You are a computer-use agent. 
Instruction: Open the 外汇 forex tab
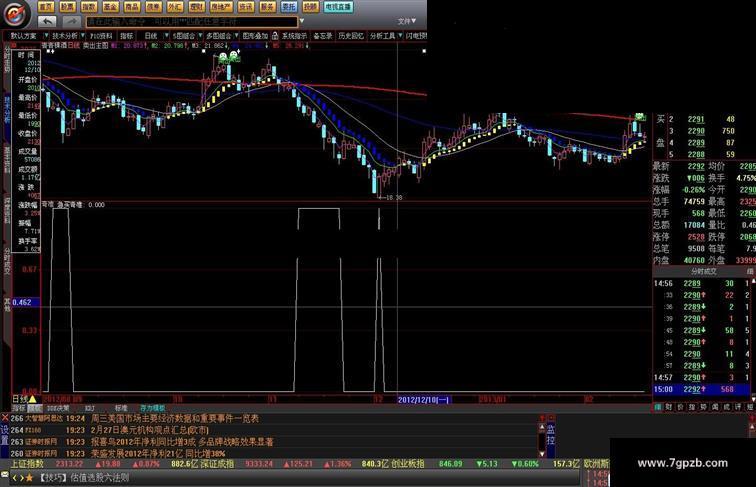point(175,7)
